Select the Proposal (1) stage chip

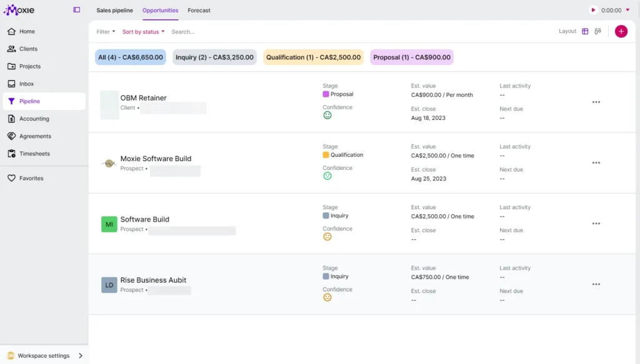point(411,57)
